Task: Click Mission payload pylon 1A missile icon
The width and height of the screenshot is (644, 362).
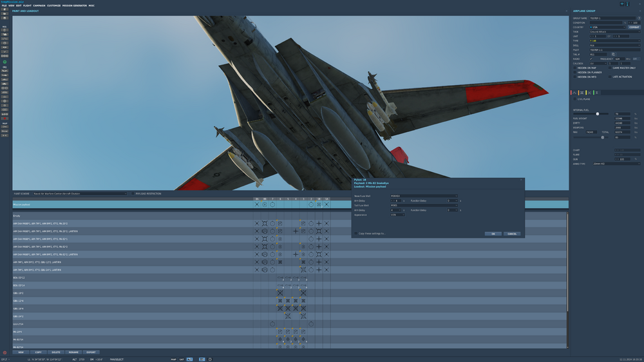Action: [327, 204]
